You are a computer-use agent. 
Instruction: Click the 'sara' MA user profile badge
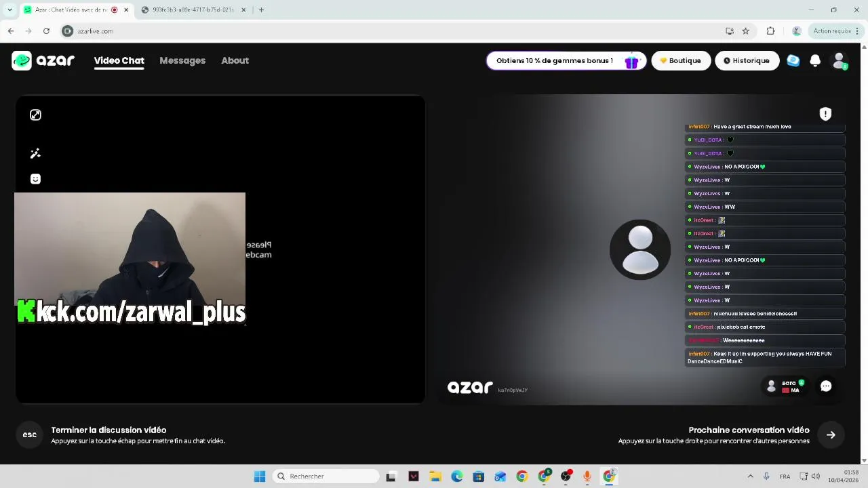(x=786, y=386)
